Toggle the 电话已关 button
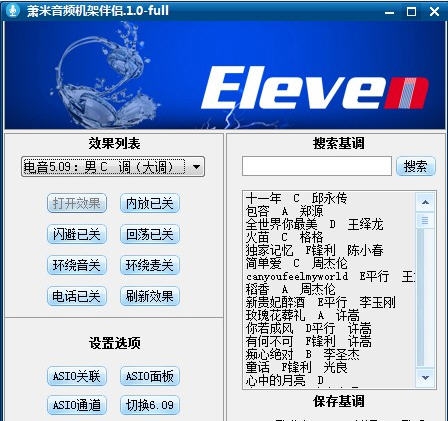Screen dimensions: 448x421 tap(77, 296)
